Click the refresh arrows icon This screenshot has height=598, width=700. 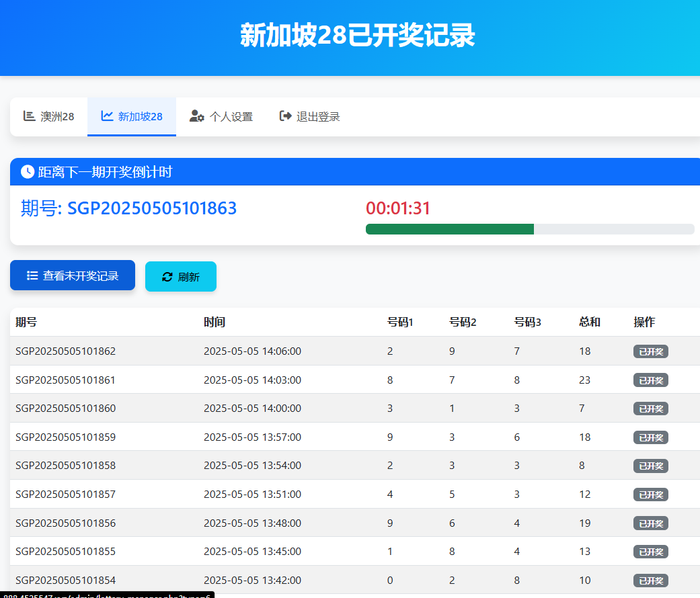tap(167, 277)
